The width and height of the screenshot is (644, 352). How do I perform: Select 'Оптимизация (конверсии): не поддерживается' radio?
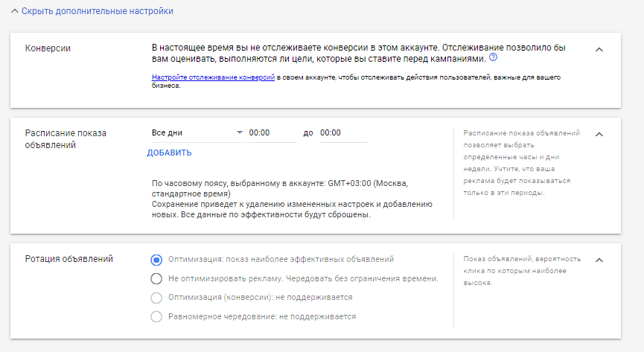tap(156, 298)
